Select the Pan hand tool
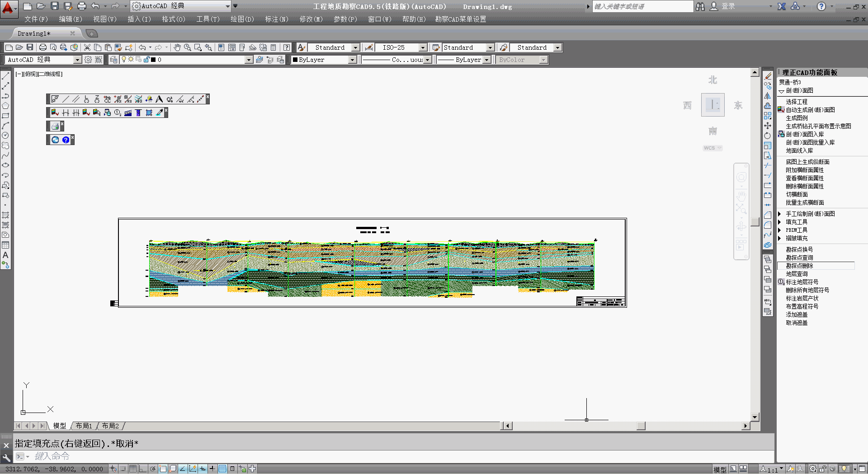 177,47
